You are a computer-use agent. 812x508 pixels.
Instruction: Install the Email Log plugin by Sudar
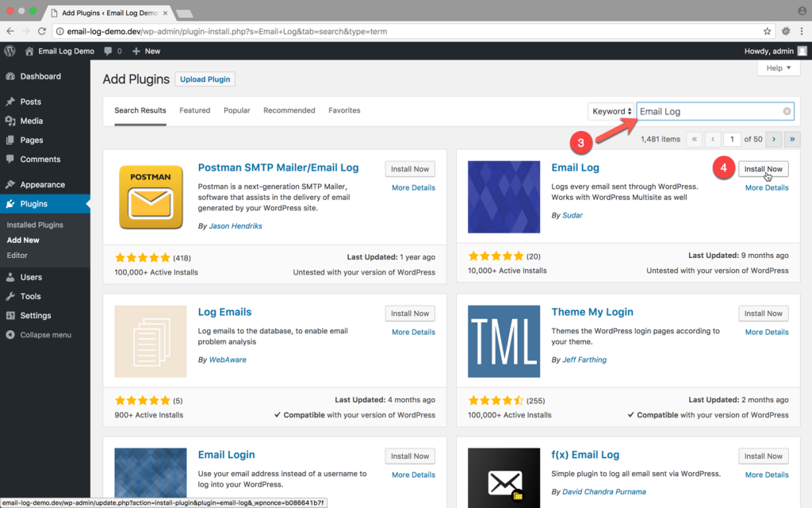764,169
